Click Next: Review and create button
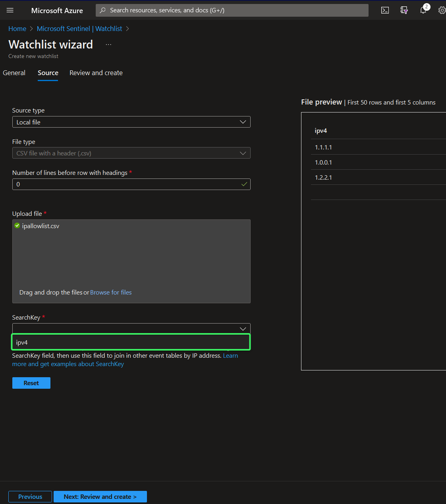 coord(100,496)
